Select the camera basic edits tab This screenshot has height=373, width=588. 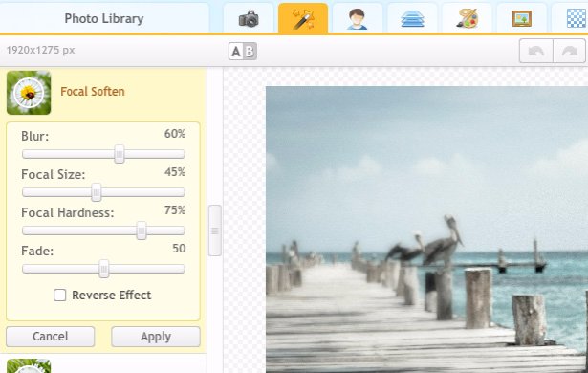(249, 18)
